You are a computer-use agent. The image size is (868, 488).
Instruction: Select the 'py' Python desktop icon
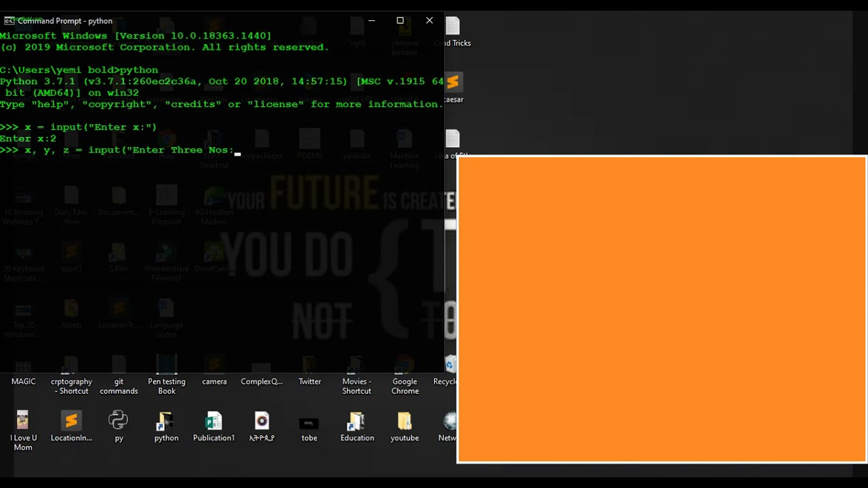(119, 420)
